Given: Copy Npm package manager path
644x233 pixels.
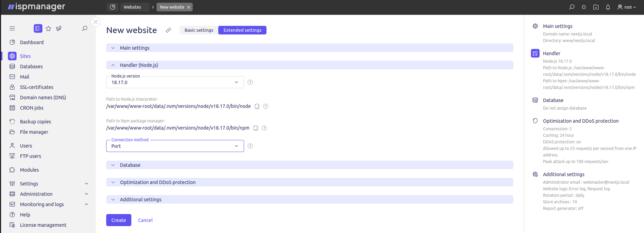Looking at the screenshot, I should coord(255,128).
